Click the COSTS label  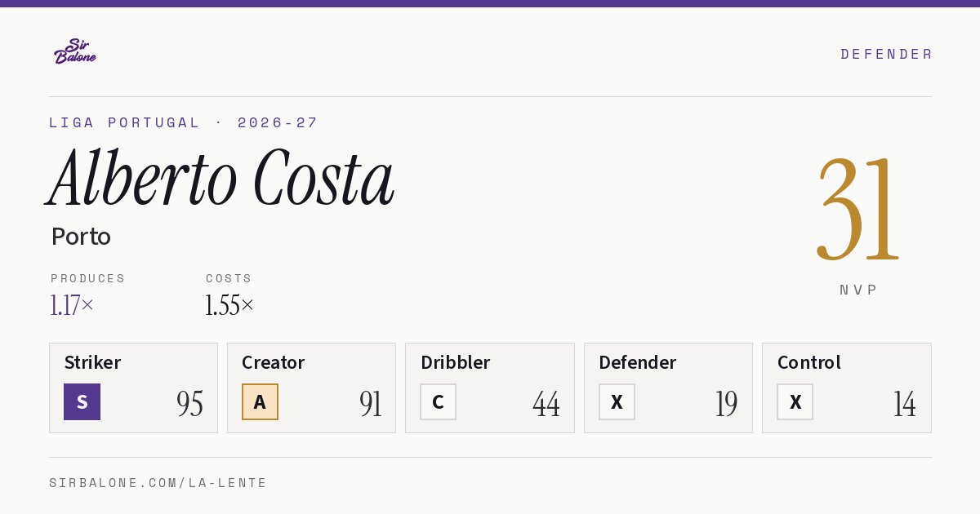[229, 278]
